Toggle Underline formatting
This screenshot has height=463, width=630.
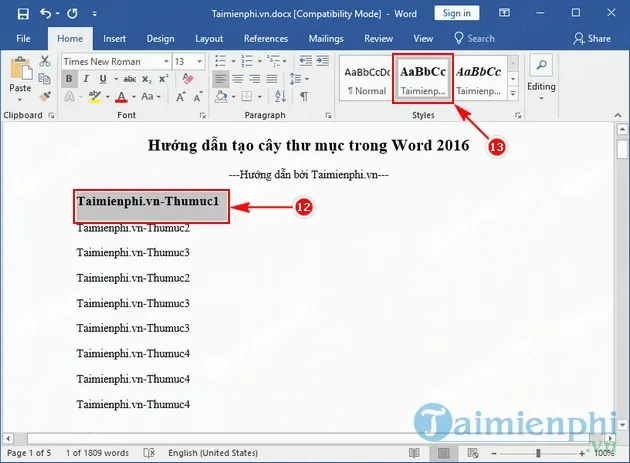point(103,79)
